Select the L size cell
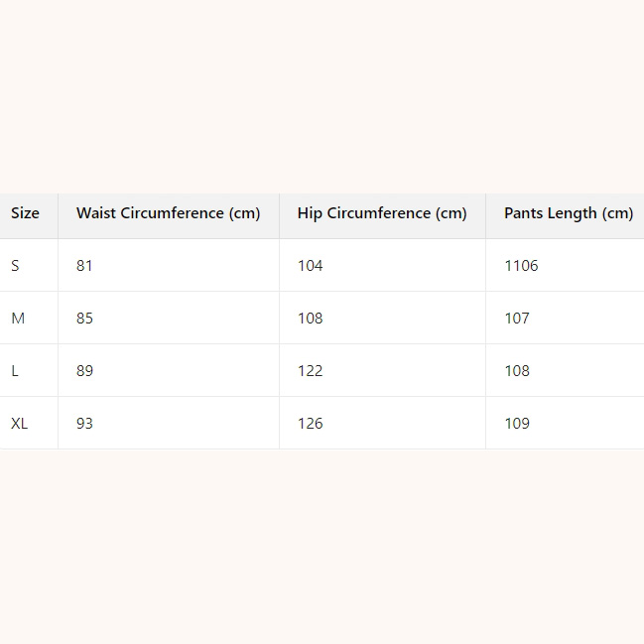Image resolution: width=644 pixels, height=644 pixels. [x=15, y=371]
